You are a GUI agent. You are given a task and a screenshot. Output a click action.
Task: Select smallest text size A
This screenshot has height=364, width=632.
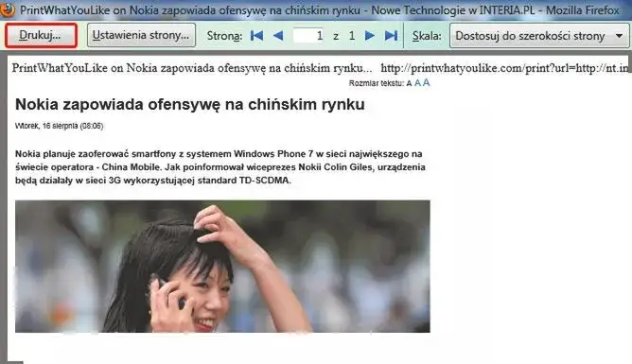[x=409, y=83]
